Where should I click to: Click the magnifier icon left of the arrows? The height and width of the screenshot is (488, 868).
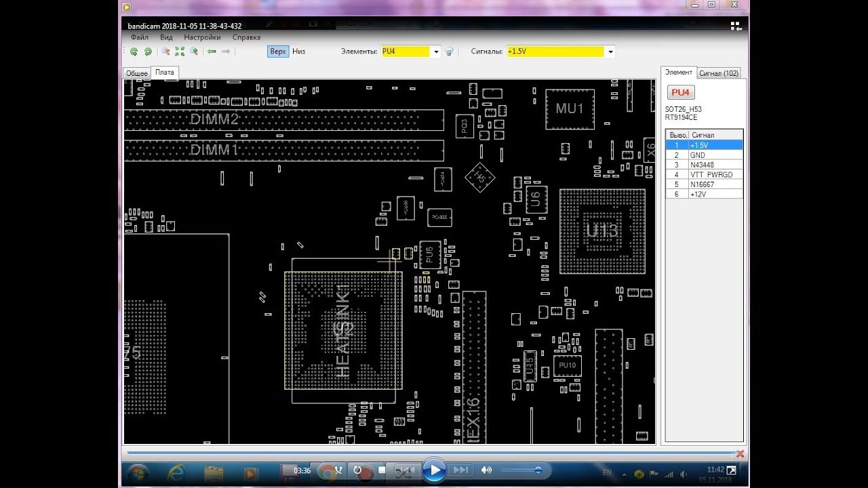(194, 52)
